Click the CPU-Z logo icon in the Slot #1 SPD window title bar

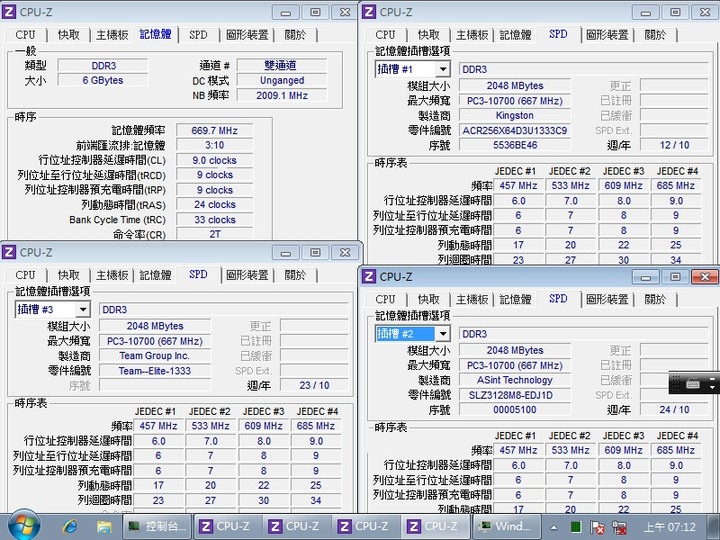point(369,12)
